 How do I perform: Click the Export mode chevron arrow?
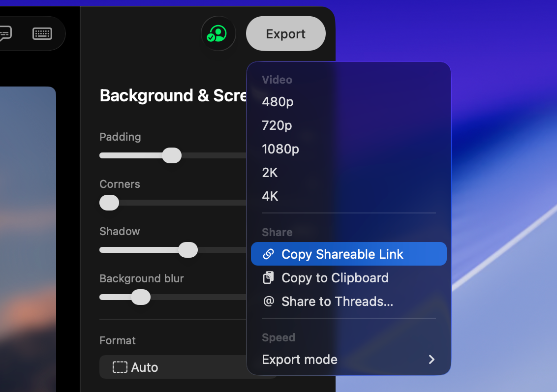tap(432, 360)
